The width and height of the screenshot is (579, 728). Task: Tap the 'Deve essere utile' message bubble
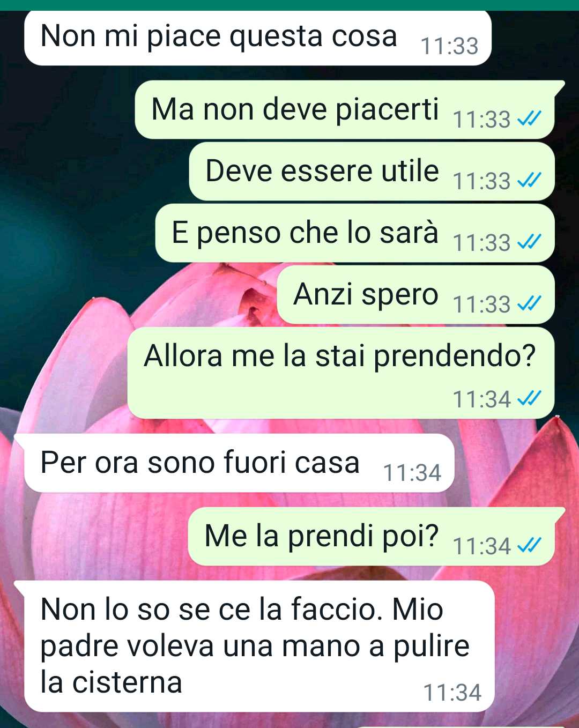372,171
